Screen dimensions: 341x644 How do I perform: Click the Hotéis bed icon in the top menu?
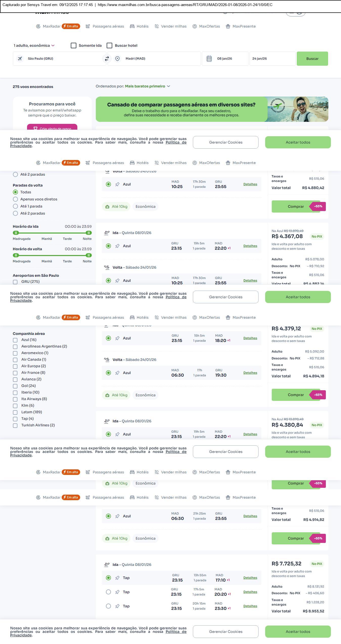click(132, 26)
